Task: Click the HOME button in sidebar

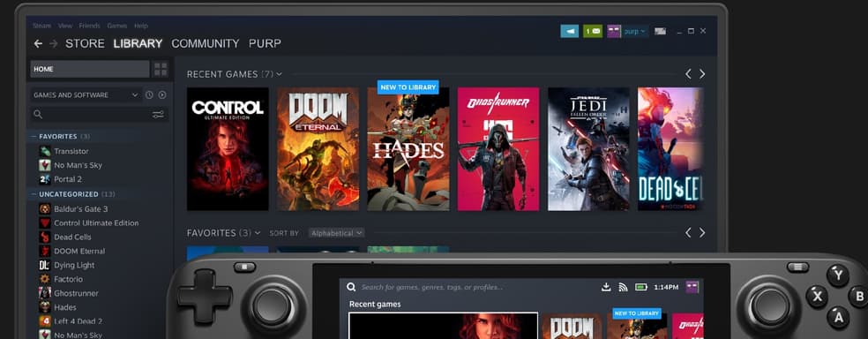Action: (x=90, y=69)
